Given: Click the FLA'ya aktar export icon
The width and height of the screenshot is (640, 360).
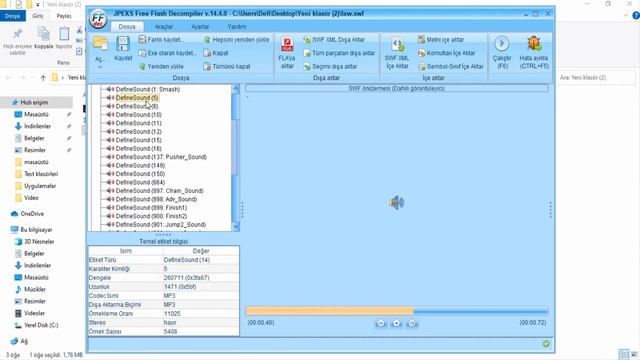Looking at the screenshot, I should [287, 44].
